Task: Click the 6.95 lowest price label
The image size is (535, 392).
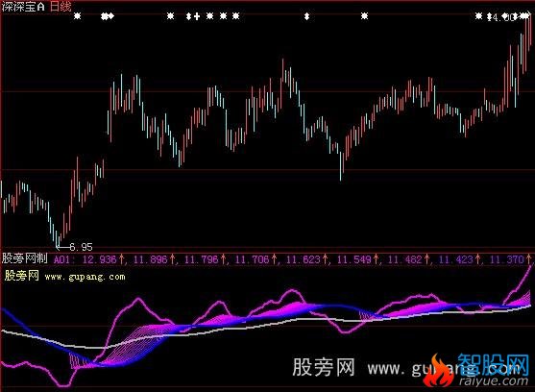Action: pyautogui.click(x=82, y=247)
